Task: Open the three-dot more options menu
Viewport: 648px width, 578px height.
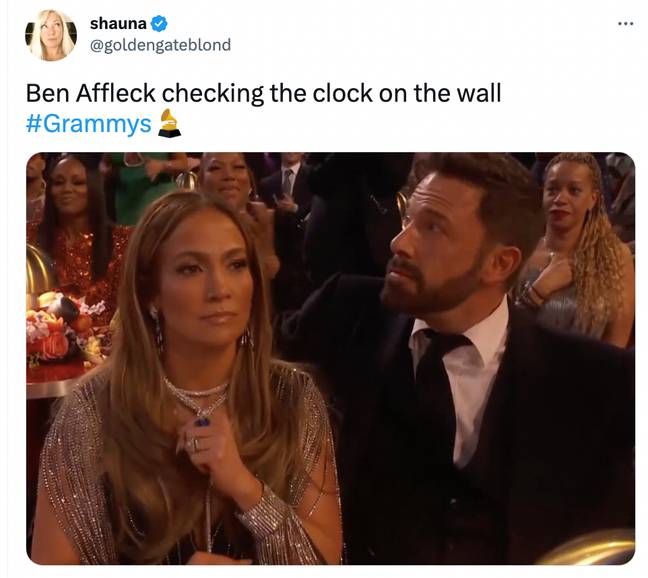Action: (626, 24)
